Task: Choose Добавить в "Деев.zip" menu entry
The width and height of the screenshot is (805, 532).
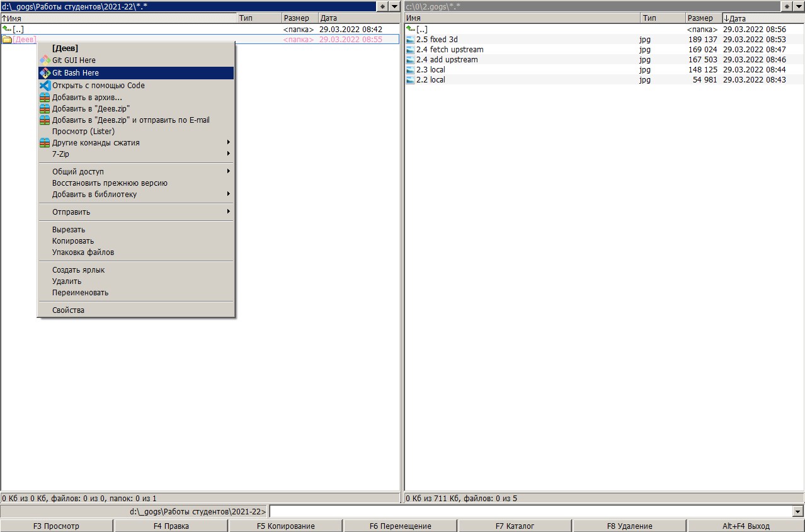Action: pyautogui.click(x=91, y=109)
